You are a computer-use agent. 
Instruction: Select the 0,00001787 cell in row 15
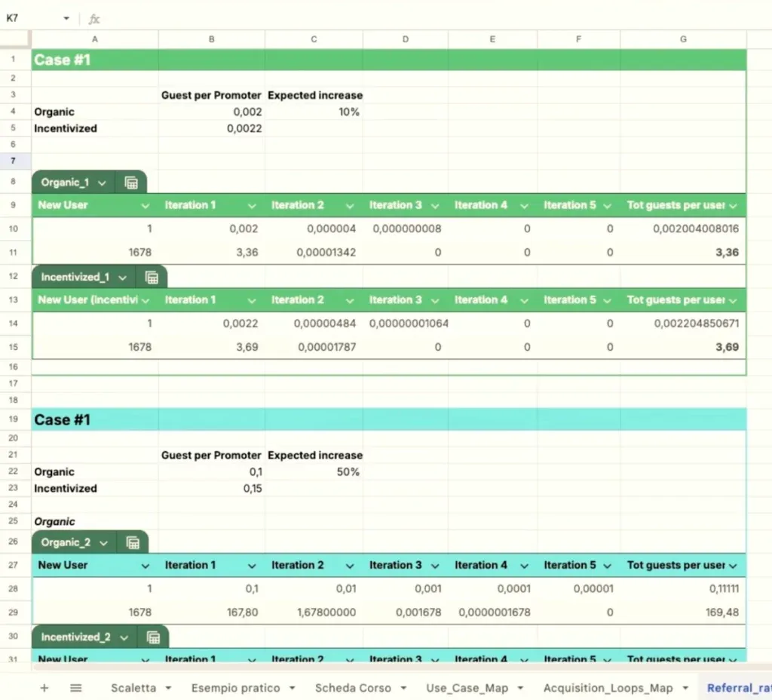(314, 347)
